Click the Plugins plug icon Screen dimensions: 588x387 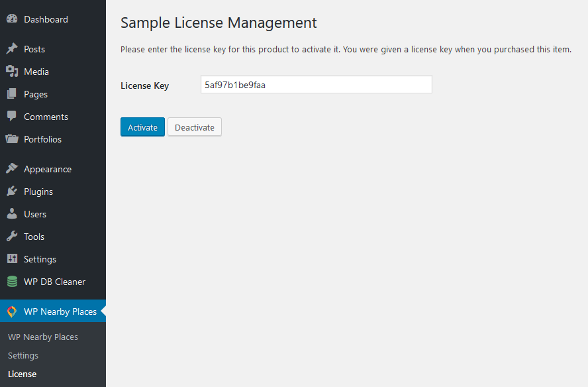(12, 191)
